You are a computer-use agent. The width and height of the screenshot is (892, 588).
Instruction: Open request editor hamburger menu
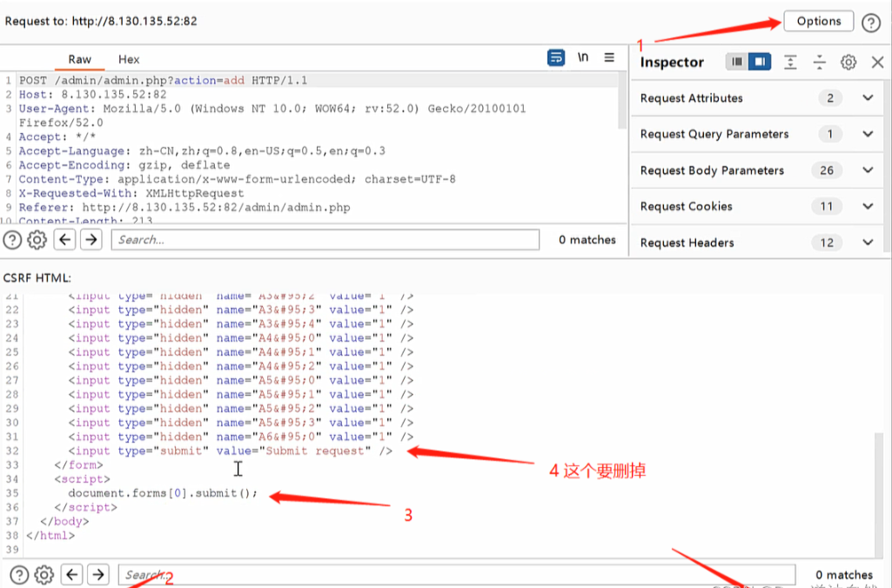[609, 57]
